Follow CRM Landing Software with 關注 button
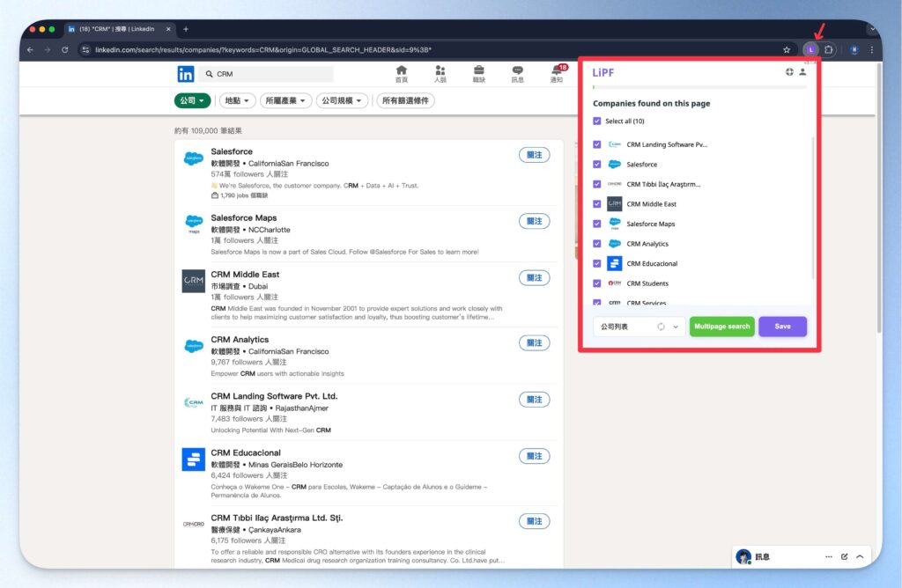Viewport: 902px width, 588px height. coord(535,400)
